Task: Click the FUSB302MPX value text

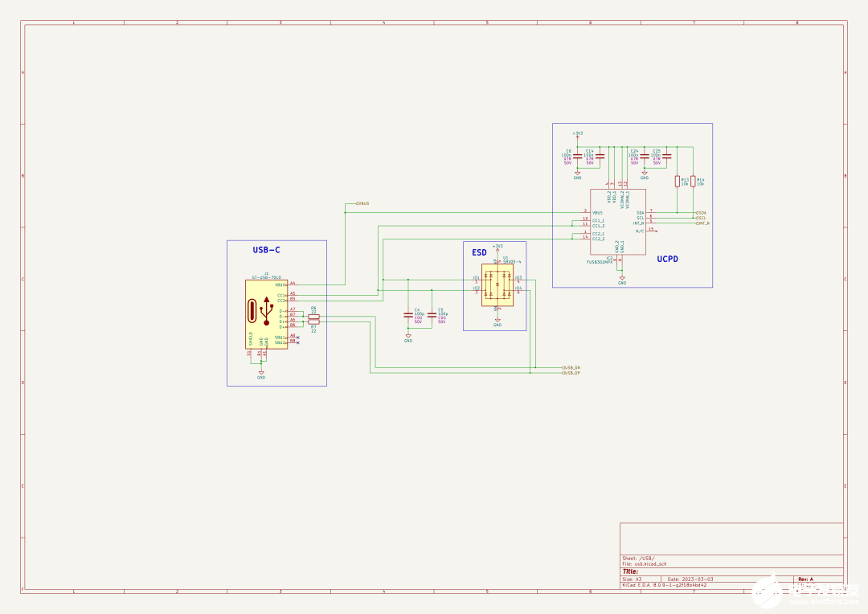Action: [600, 262]
